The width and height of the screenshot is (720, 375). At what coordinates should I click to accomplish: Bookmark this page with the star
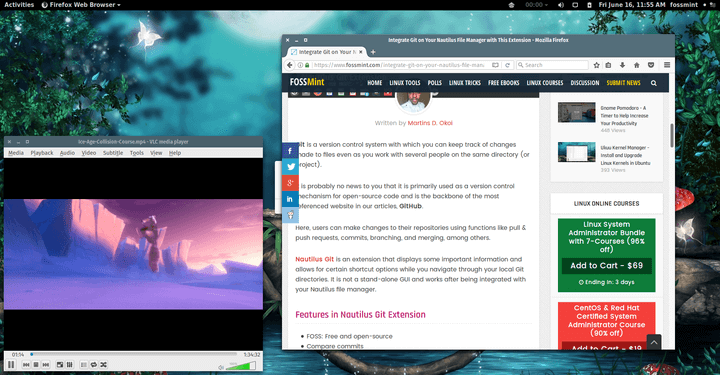click(x=596, y=65)
